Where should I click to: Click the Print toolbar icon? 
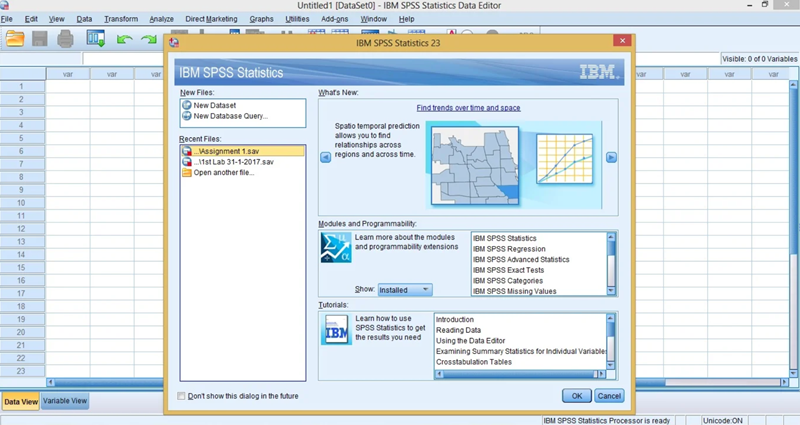click(65, 39)
